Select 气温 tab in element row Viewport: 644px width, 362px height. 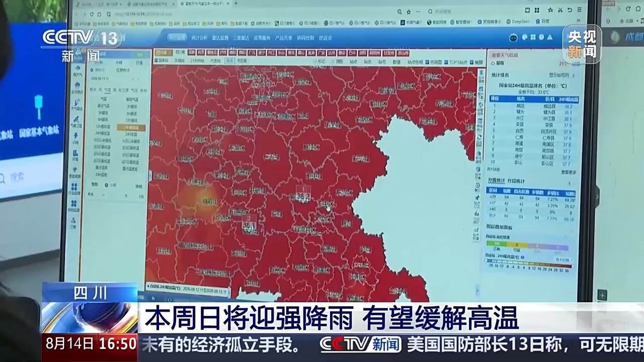[107, 90]
